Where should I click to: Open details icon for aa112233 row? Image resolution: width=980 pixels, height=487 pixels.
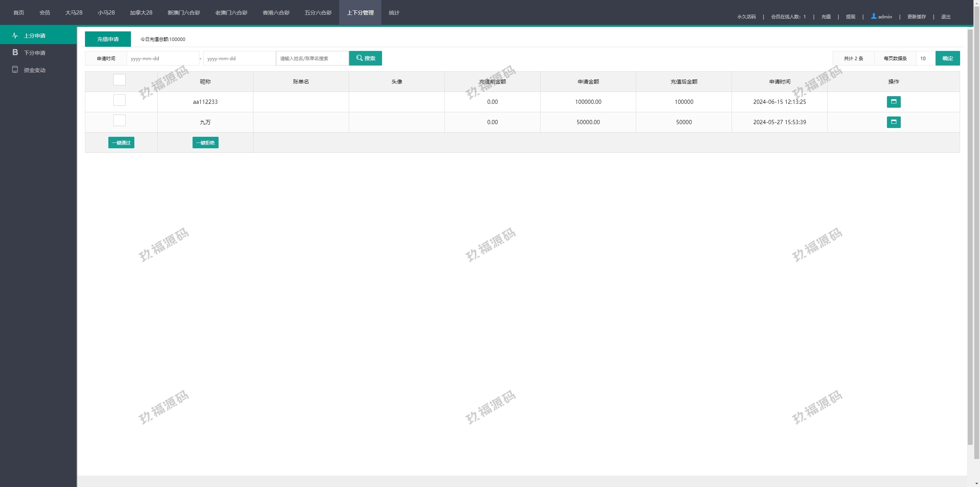tap(893, 102)
